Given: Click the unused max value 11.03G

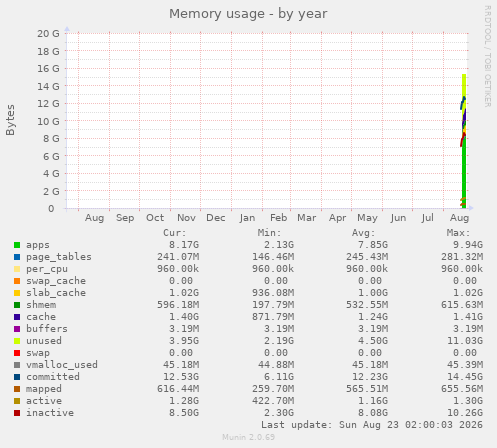Looking at the screenshot, I should (465, 341).
